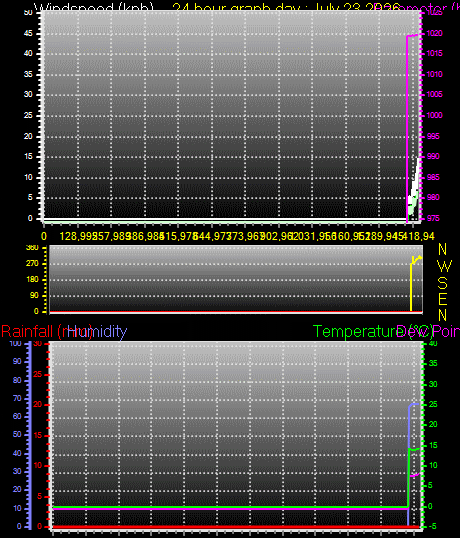Click the 975 barometer axis value

[x=433, y=219]
